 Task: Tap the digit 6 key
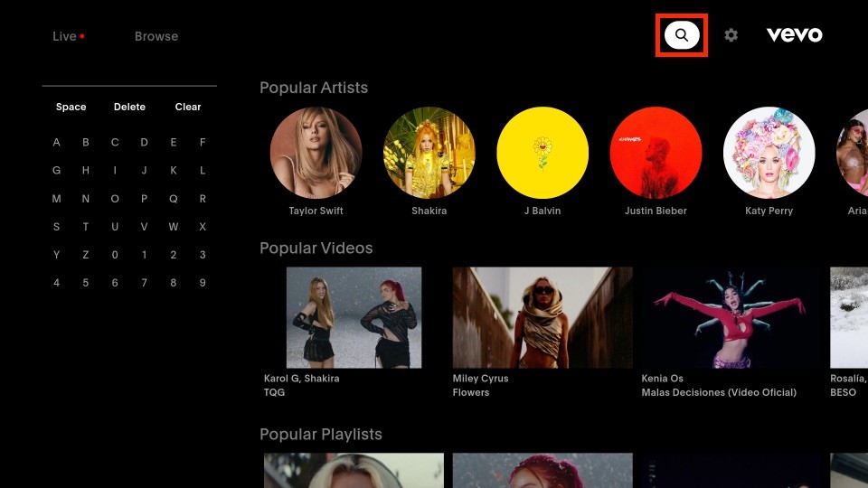[115, 283]
